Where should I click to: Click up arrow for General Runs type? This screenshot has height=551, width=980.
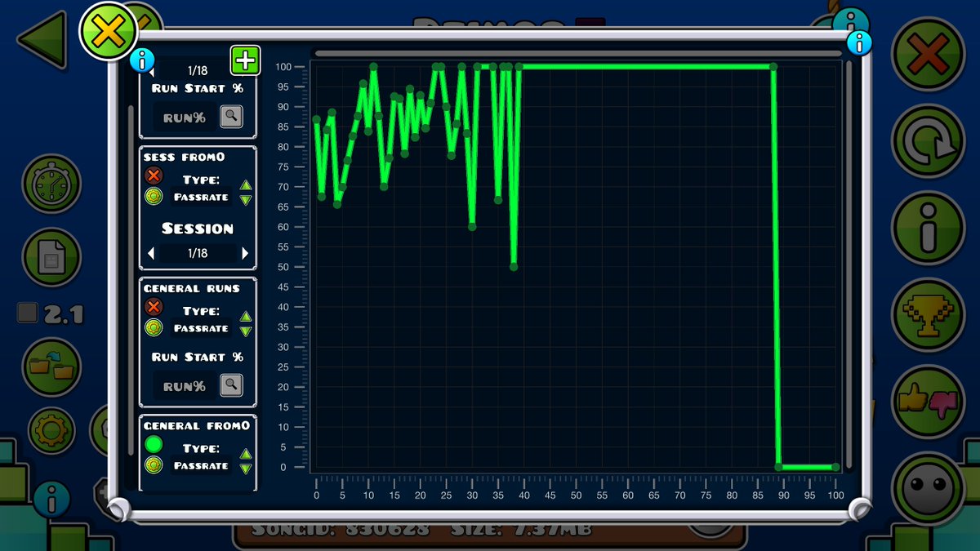click(x=246, y=318)
